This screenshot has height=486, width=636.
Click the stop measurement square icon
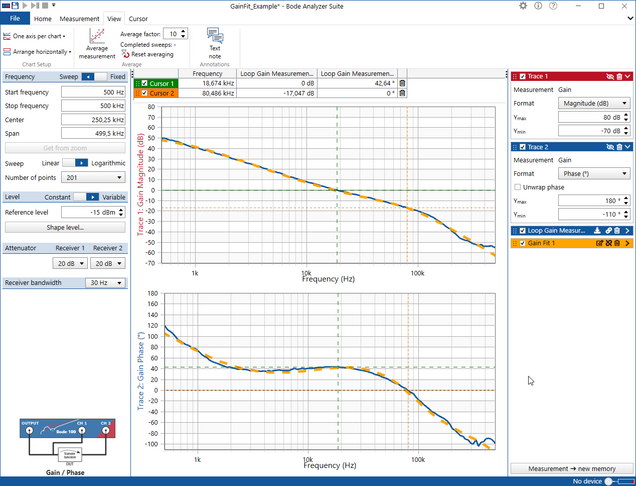coord(45,5)
